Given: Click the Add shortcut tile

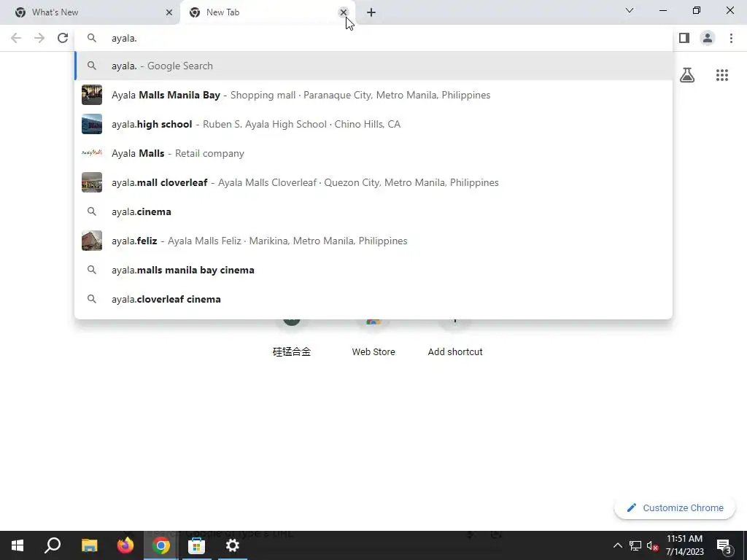Looking at the screenshot, I should click(x=455, y=338).
